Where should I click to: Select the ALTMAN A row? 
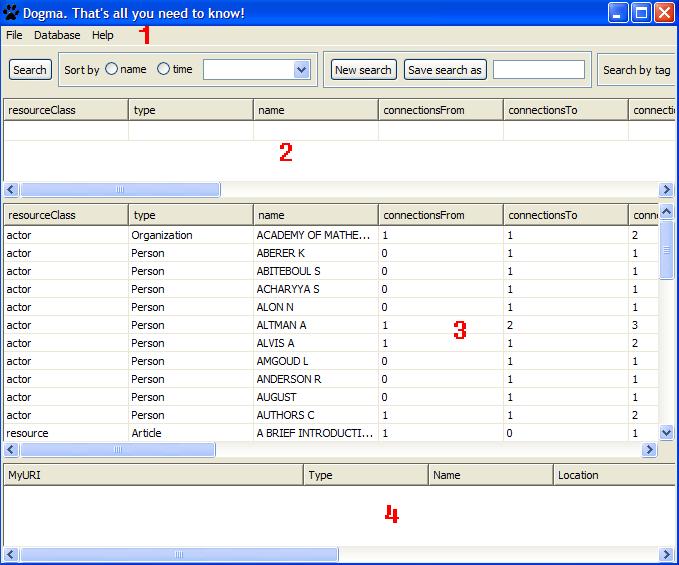pos(331,325)
